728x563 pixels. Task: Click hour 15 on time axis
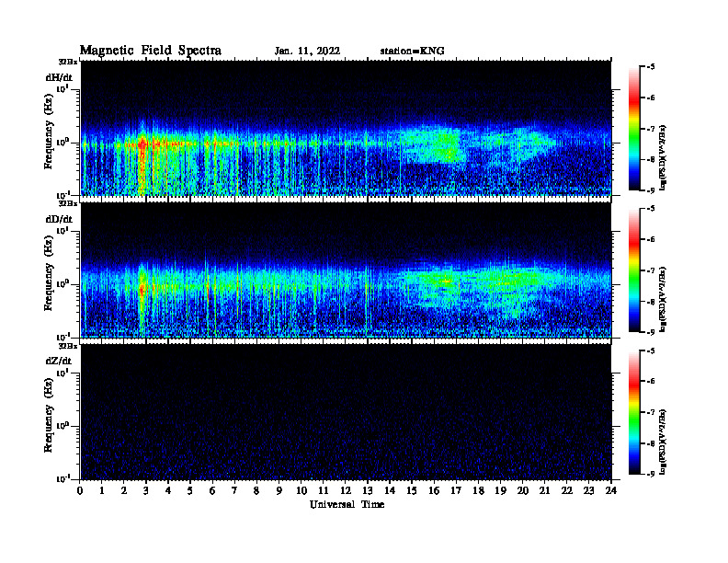tap(412, 491)
